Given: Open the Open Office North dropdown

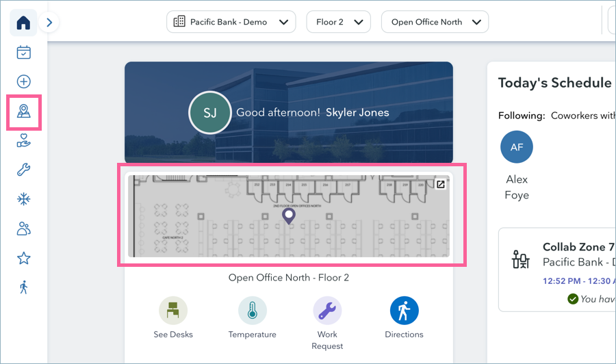Looking at the screenshot, I should point(435,22).
